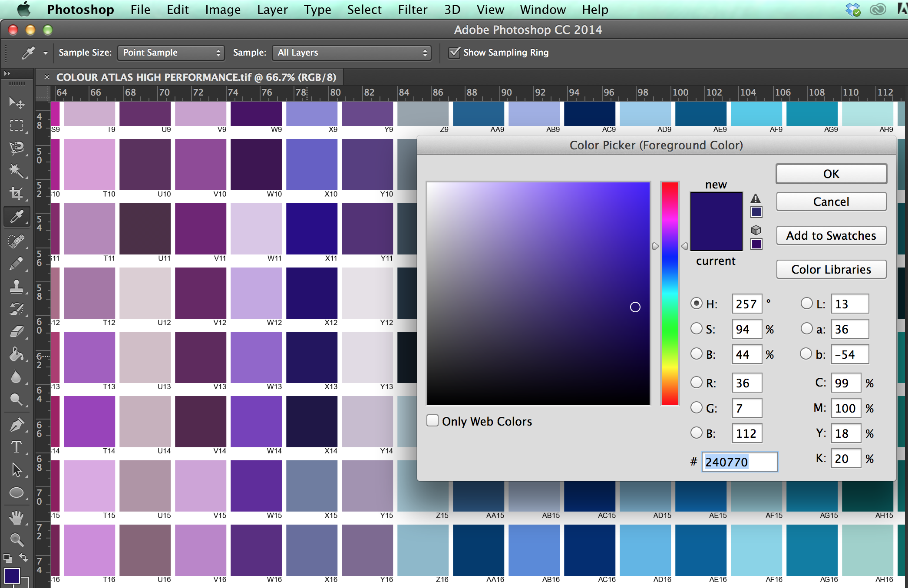Select the R red radio button

(697, 382)
